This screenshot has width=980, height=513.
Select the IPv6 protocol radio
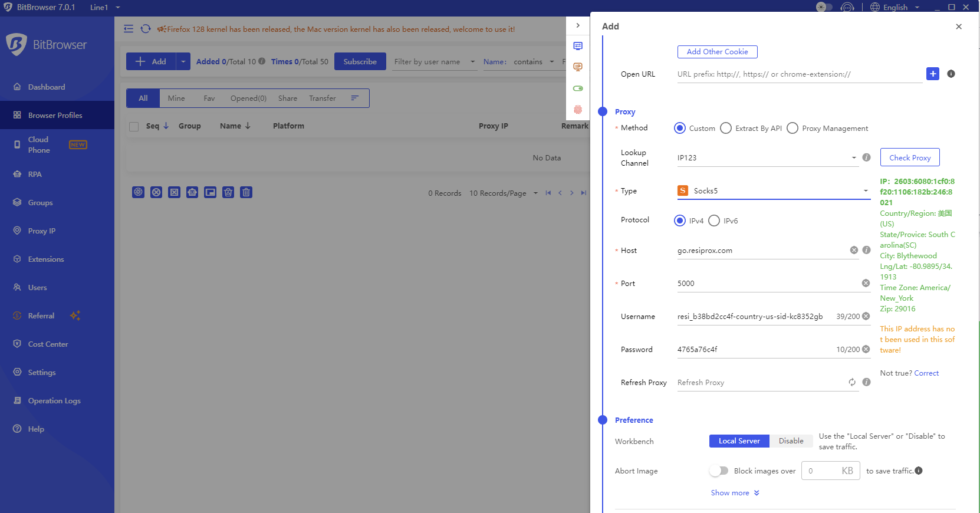coord(714,221)
